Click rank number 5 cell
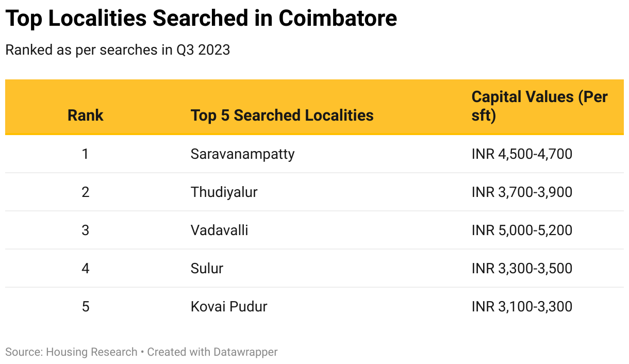This screenshot has height=364, width=629. pos(85,306)
